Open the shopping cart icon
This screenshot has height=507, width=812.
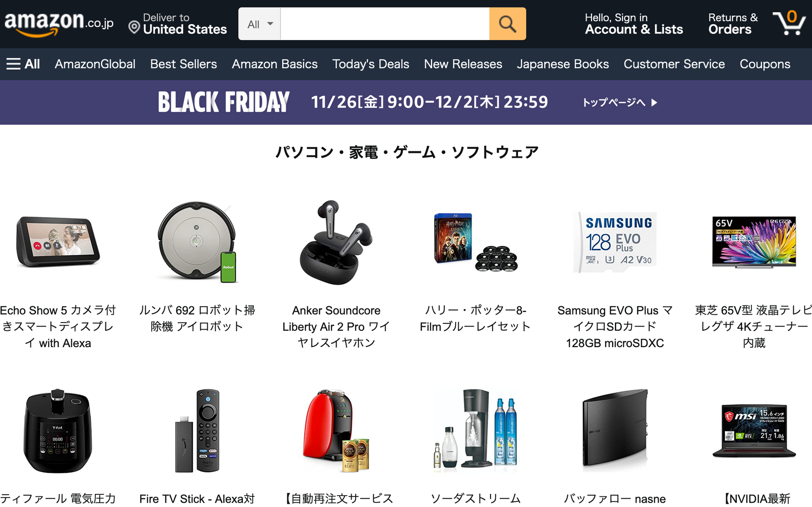tap(789, 23)
